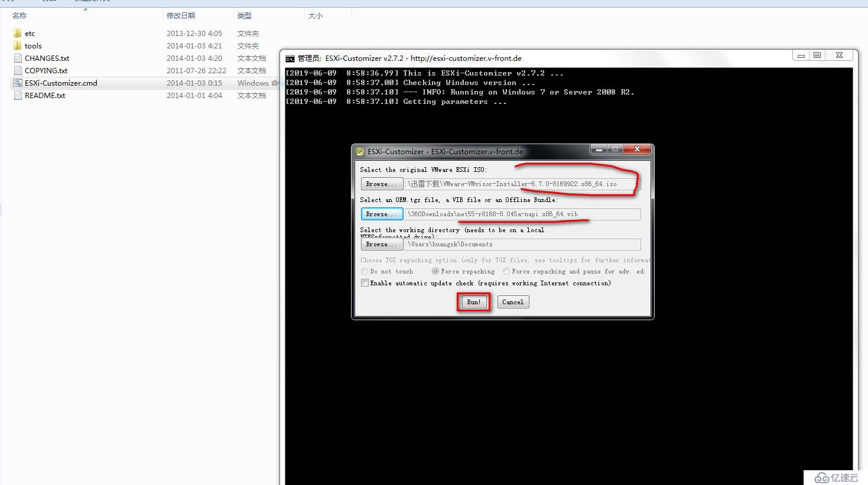Image resolution: width=868 pixels, height=485 pixels.
Task: Click the README.txt file icon
Action: click(x=18, y=95)
